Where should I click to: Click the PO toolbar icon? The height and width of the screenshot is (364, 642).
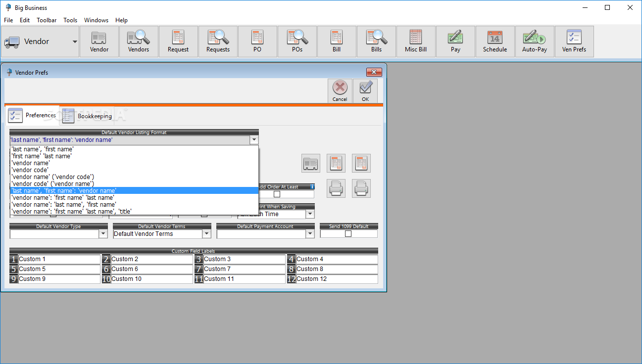click(x=257, y=42)
